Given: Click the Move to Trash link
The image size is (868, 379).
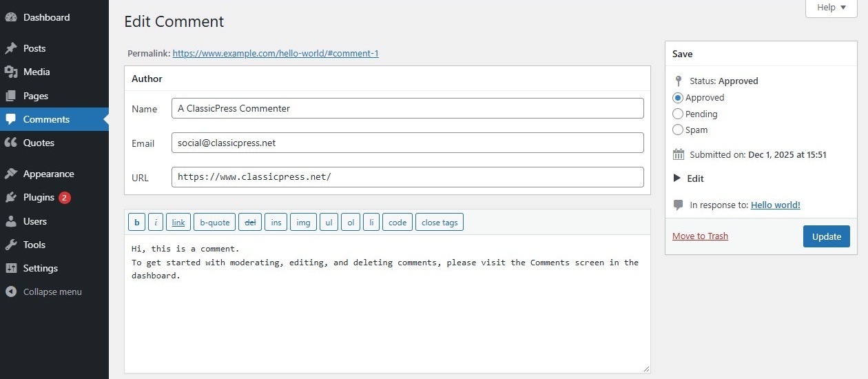Looking at the screenshot, I should [x=700, y=236].
